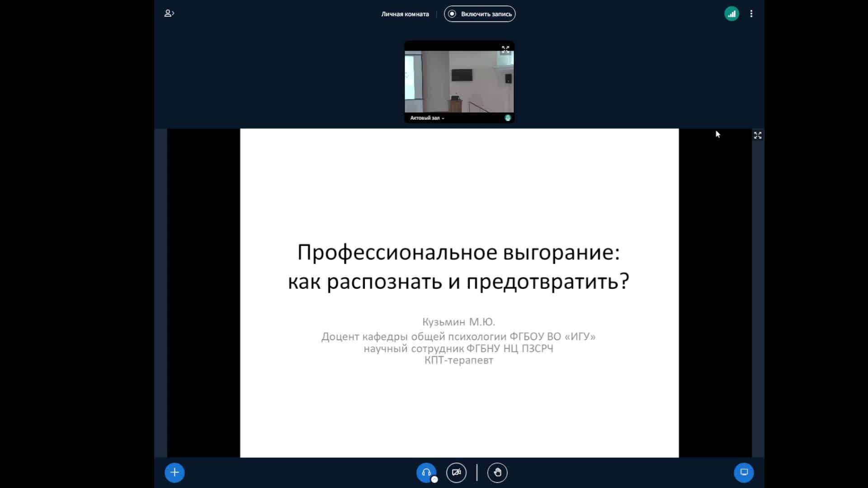Image resolution: width=868 pixels, height=488 pixels.
Task: Click the Личная комната room title
Action: point(405,14)
